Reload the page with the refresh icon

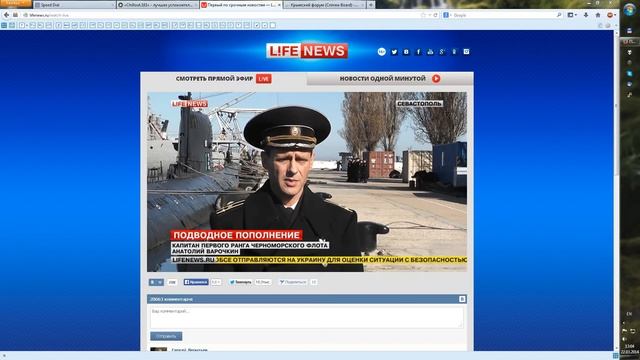tap(436, 15)
